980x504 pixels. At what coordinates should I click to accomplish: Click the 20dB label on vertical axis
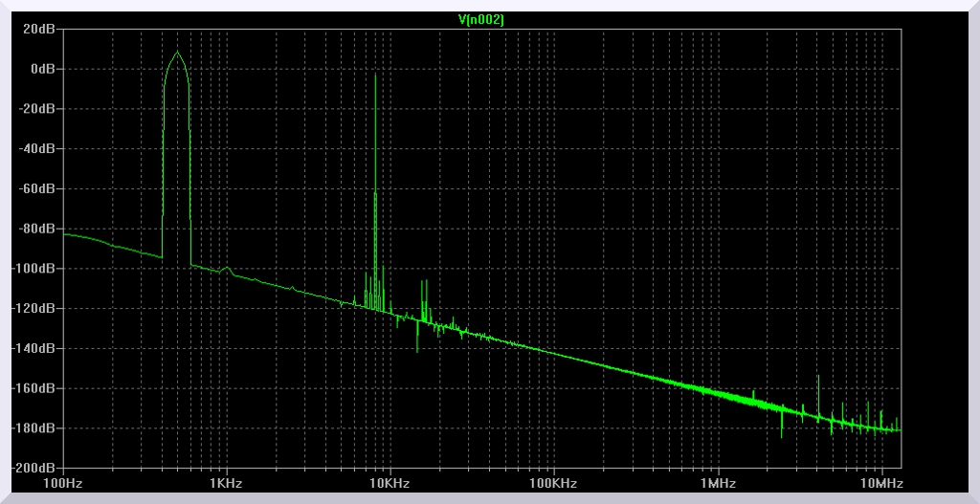[x=40, y=29]
